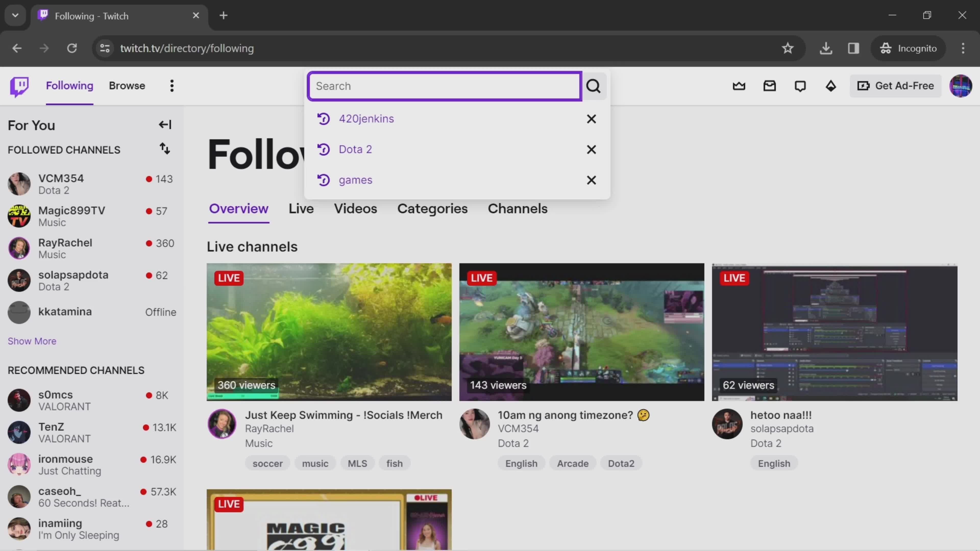The image size is (980, 551).
Task: Open s0mcs recommended channel
Action: [92, 400]
